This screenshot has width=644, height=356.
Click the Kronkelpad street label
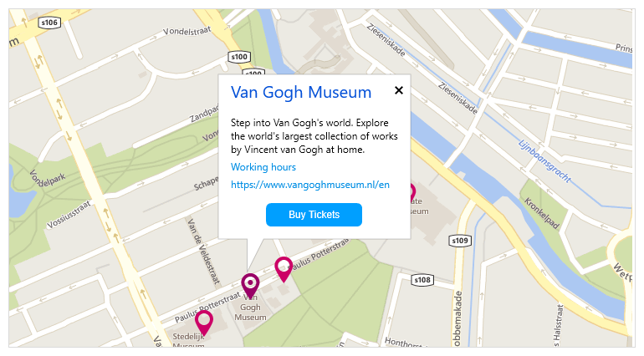(x=541, y=213)
